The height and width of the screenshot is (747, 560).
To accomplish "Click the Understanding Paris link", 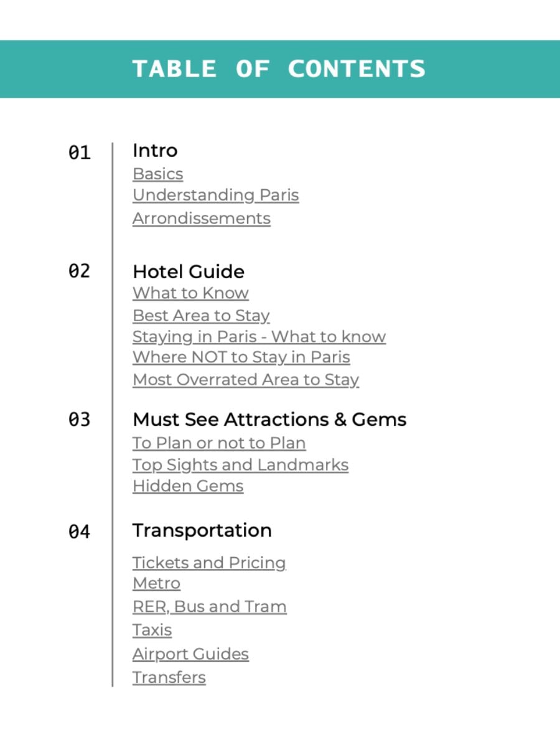I will (215, 195).
